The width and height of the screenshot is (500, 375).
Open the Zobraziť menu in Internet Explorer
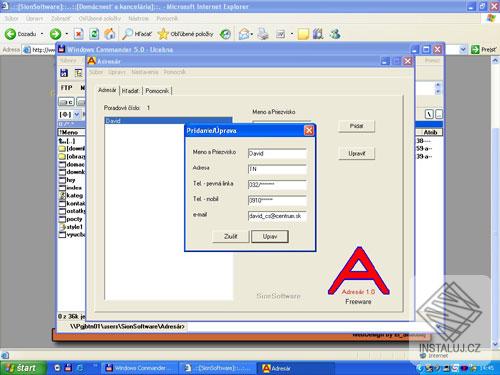click(61, 19)
